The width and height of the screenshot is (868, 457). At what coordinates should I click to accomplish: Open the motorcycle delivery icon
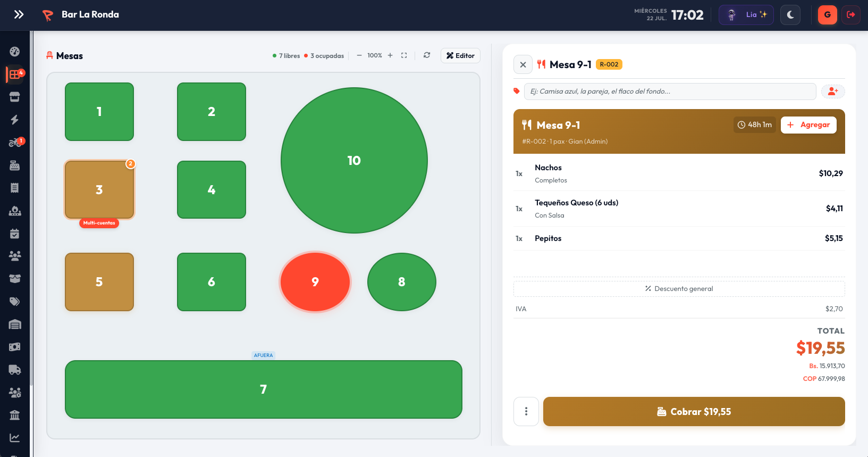15,143
